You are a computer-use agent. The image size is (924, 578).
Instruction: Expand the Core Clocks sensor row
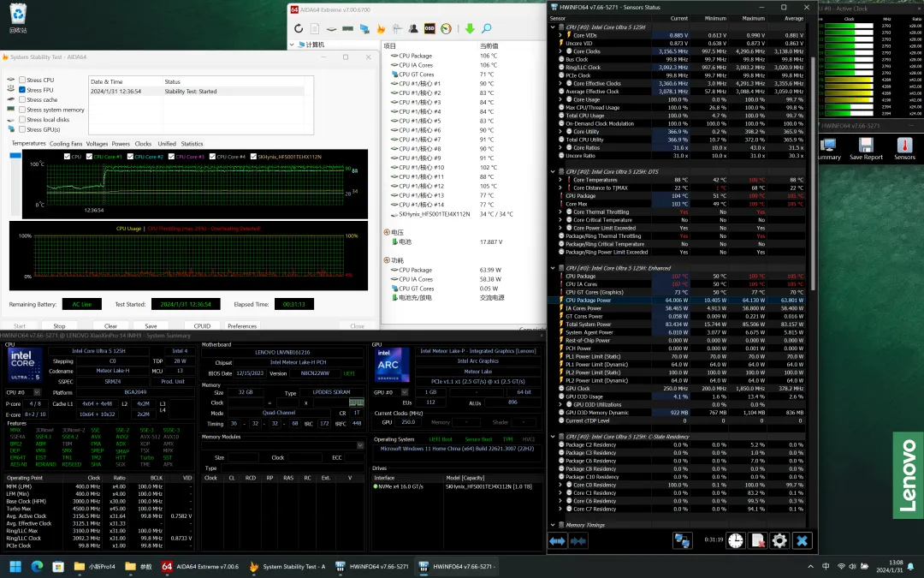pos(560,51)
